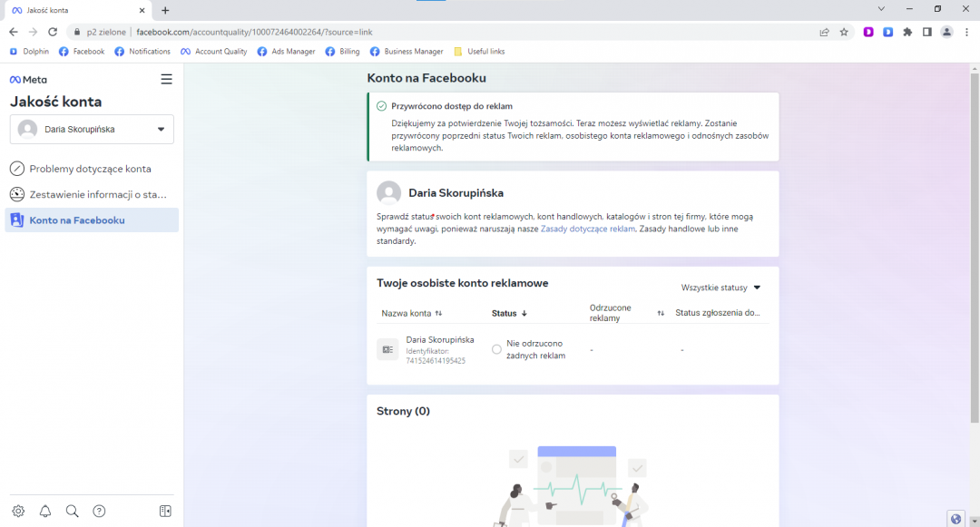Click the Meta logo
980x527 pixels.
pos(28,80)
